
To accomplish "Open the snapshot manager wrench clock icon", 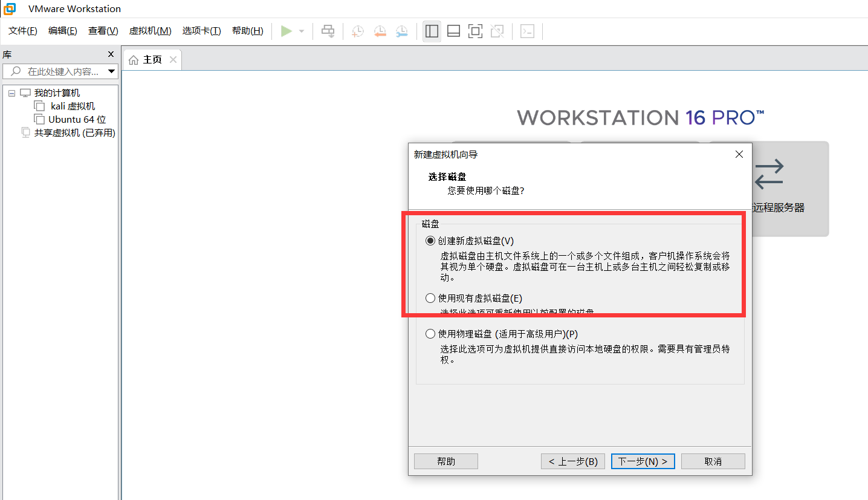I will (401, 31).
